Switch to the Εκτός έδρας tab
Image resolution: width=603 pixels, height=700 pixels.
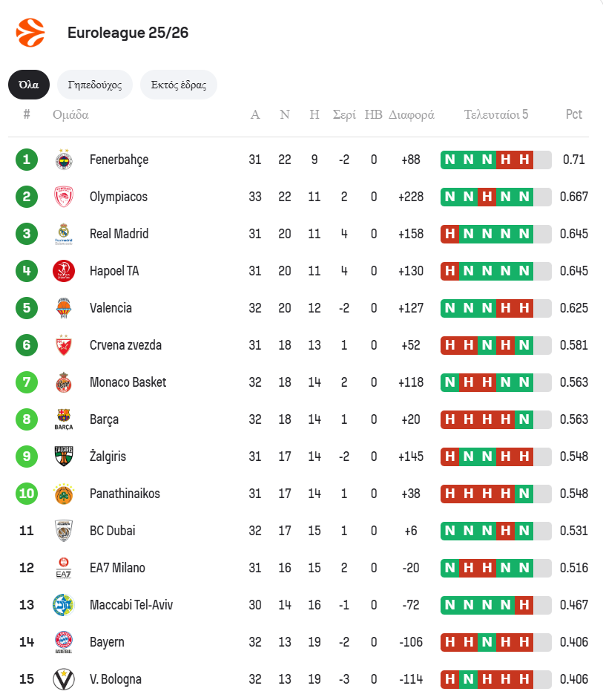(x=178, y=85)
